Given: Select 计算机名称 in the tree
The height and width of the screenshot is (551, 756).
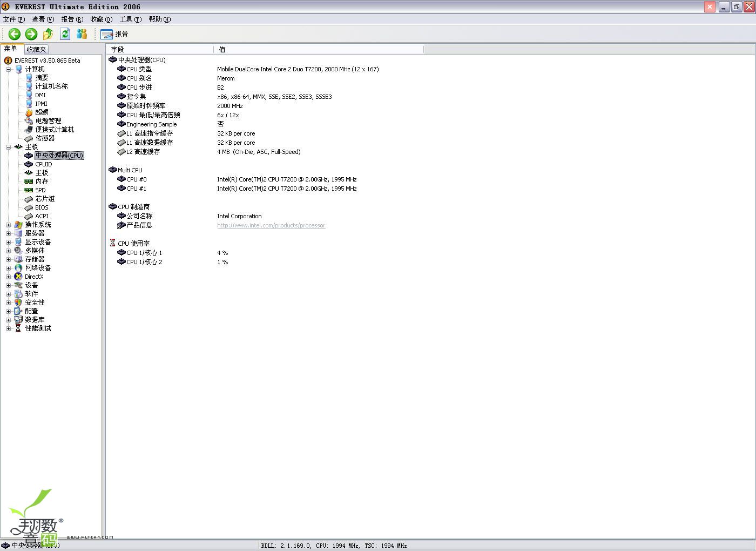Looking at the screenshot, I should coord(51,86).
